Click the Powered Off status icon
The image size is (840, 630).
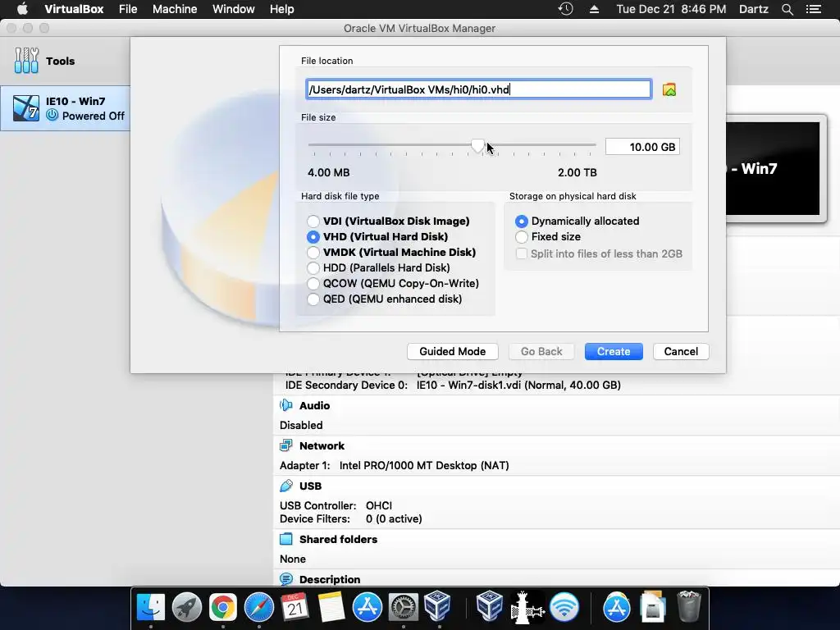tap(52, 115)
